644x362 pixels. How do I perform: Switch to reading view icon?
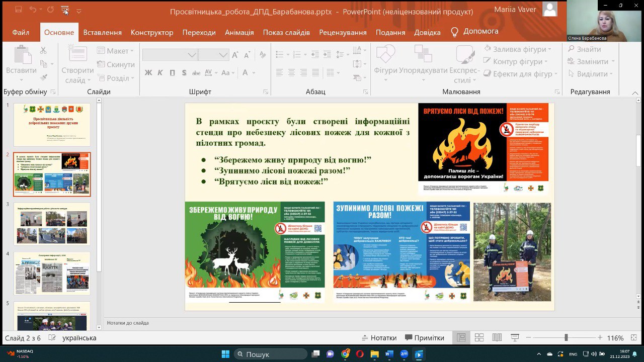[x=497, y=338]
